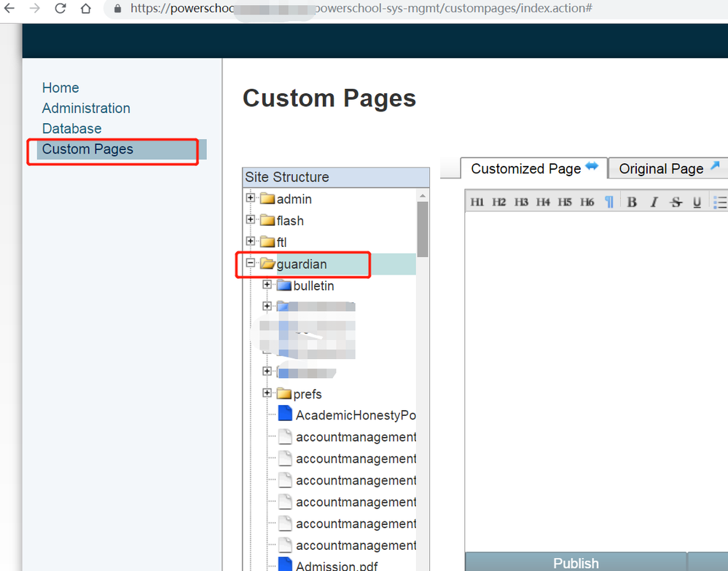Viewport: 728px width, 571px height.
Task: Toggle underline formatting
Action: tap(697, 202)
